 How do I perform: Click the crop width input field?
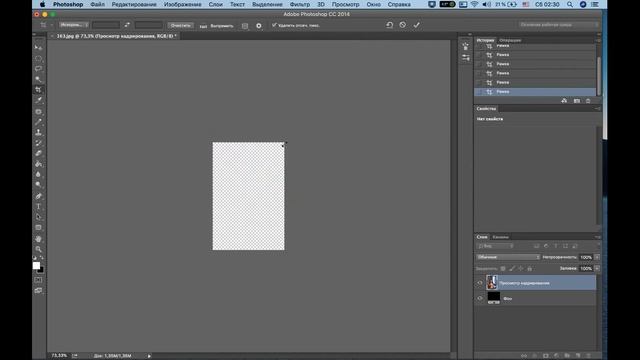[x=106, y=25]
